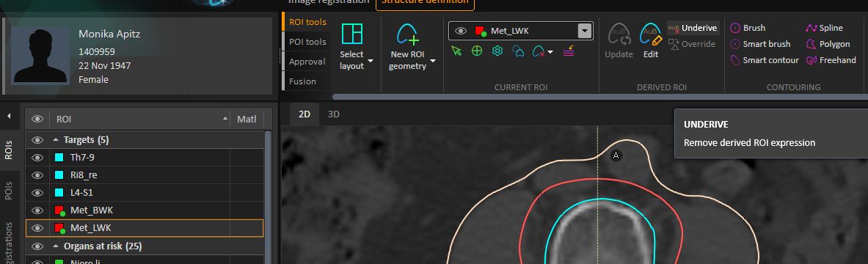Pick the green arrow ROI selection tool
This screenshot has width=868, height=264.
pyautogui.click(x=456, y=51)
